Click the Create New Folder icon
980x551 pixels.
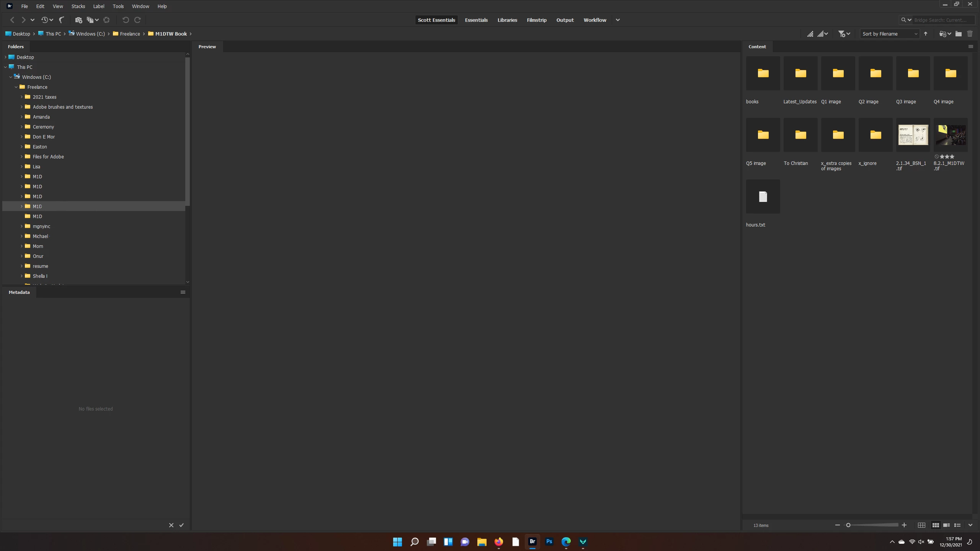959,34
